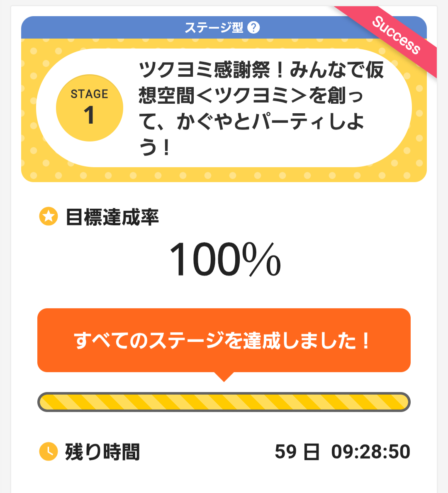Click the ステージ型 header label
Screen dimensions: 448x493
[214, 28]
